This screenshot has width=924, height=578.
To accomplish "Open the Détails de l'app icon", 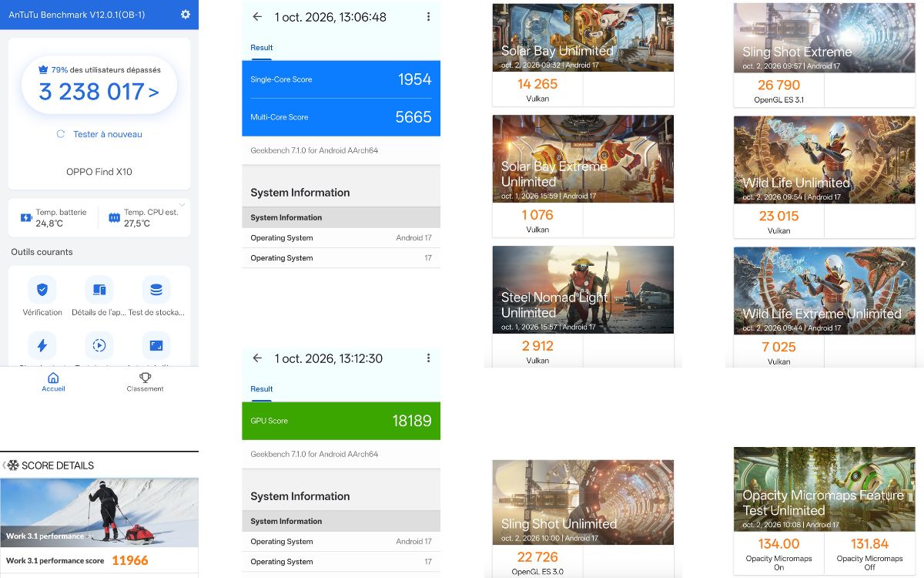I will [99, 290].
